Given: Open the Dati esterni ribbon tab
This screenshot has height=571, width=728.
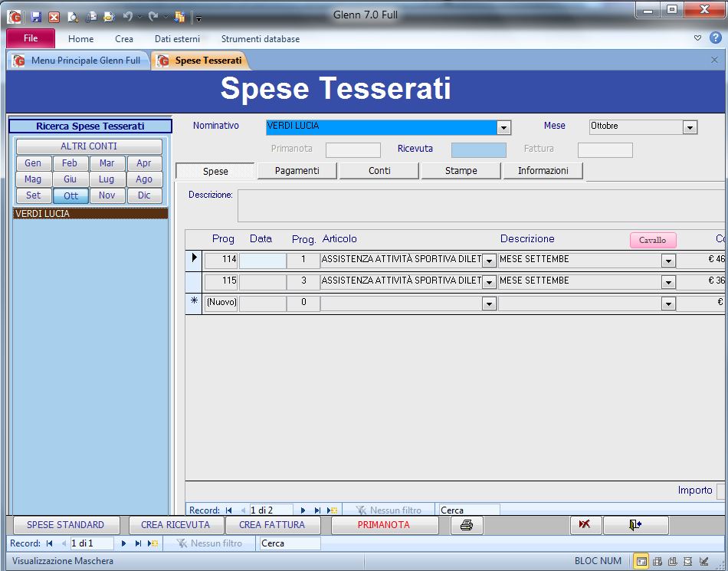Looking at the screenshot, I should click(177, 39).
